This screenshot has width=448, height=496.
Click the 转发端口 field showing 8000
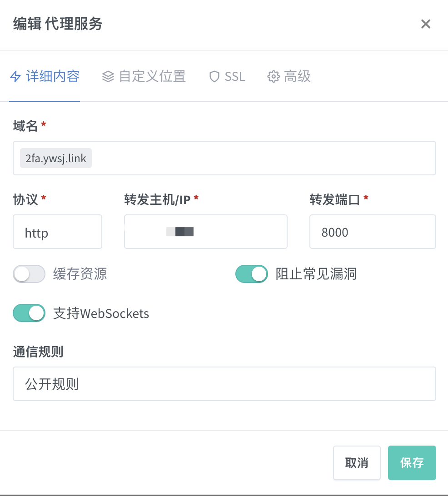tap(373, 232)
